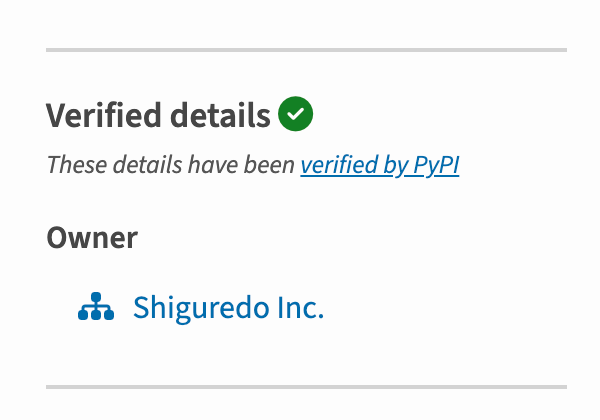600x420 pixels.
Task: Click the "Verified details" heading
Action: tap(158, 115)
